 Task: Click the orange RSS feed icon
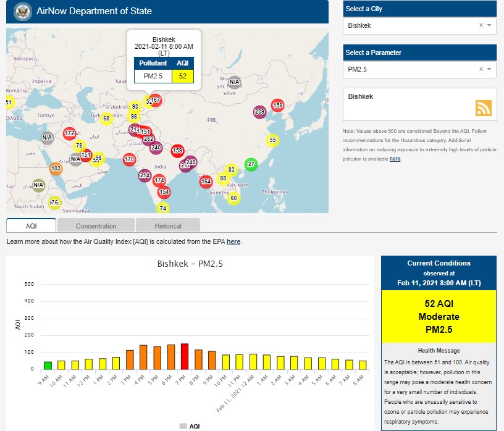click(x=484, y=108)
